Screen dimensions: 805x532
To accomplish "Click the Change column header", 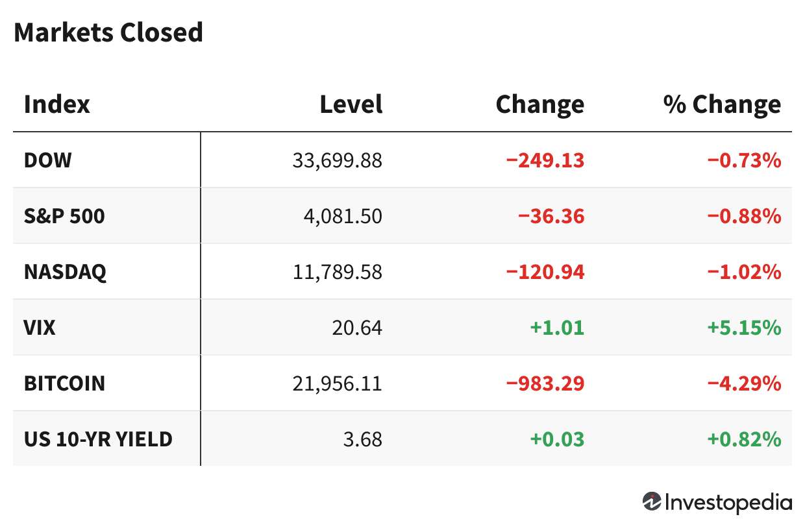I will pos(539,104).
